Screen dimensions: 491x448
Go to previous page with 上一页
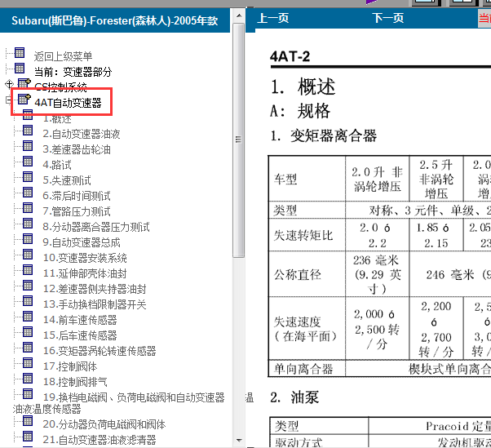pos(272,18)
